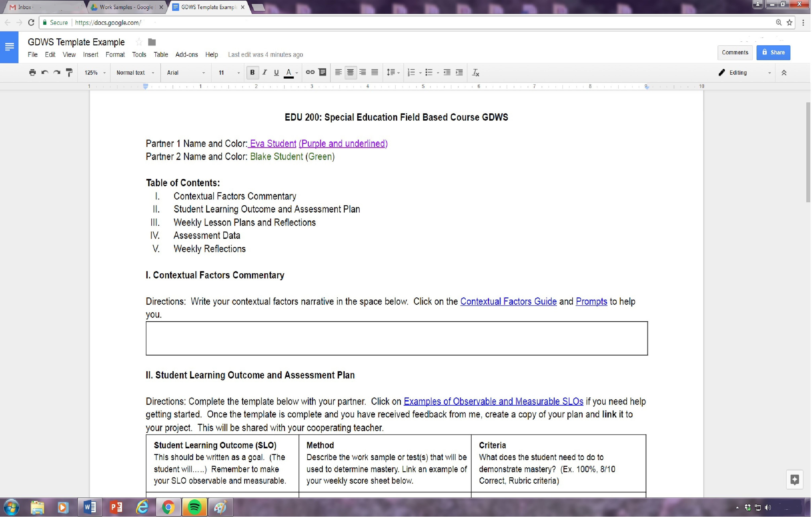
Task: Open the font size 11 dropdown
Action: pos(229,72)
